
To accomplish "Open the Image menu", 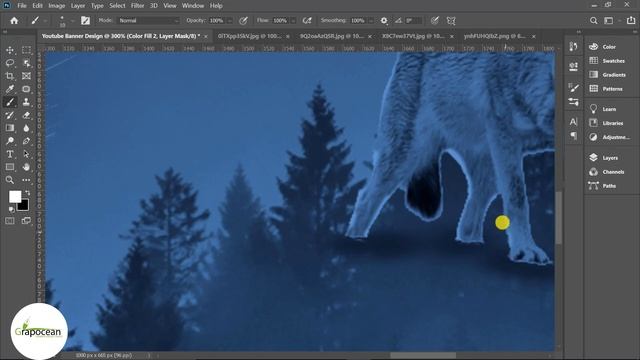I will (x=57, y=6).
